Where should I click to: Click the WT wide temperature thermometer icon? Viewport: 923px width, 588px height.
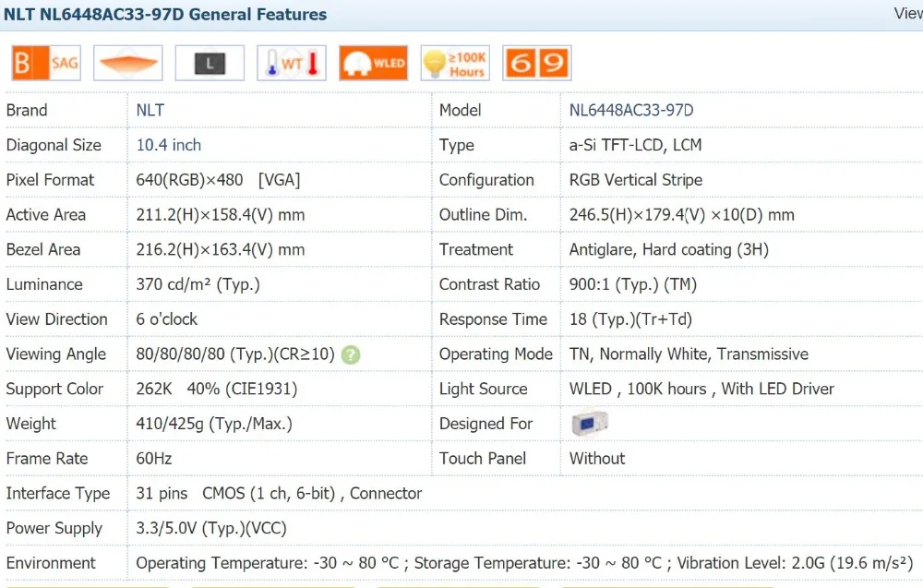(292, 63)
